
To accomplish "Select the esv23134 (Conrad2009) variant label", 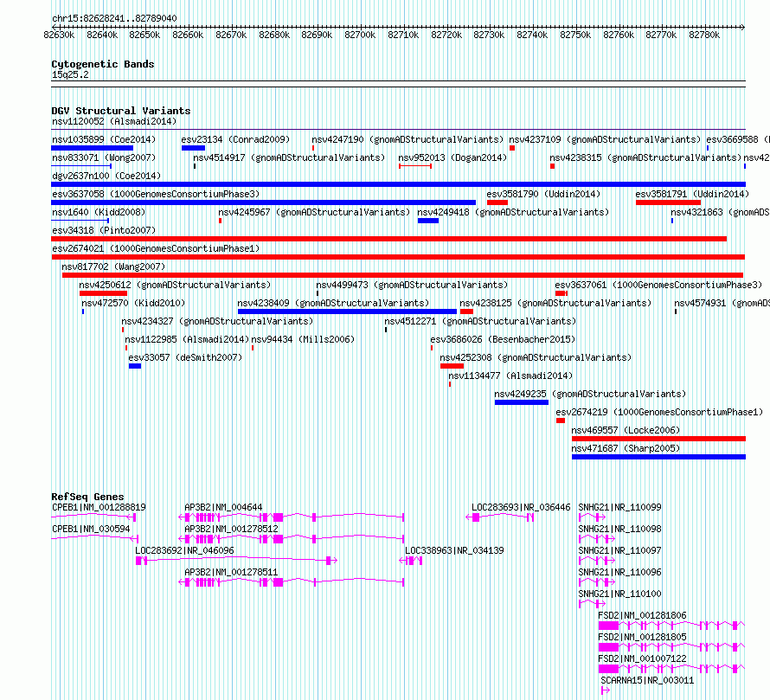I will [235, 139].
